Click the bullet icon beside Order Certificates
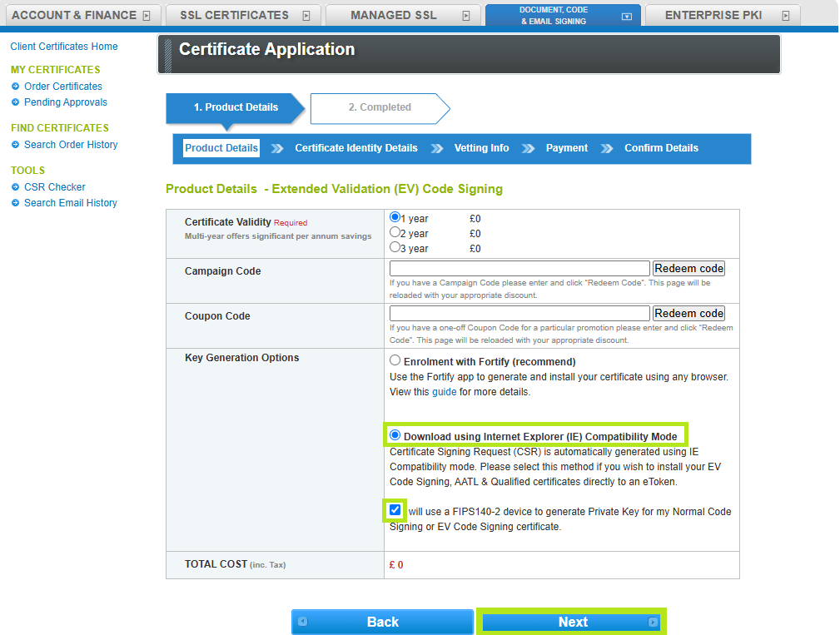Image resolution: width=840 pixels, height=635 pixels. [16, 87]
